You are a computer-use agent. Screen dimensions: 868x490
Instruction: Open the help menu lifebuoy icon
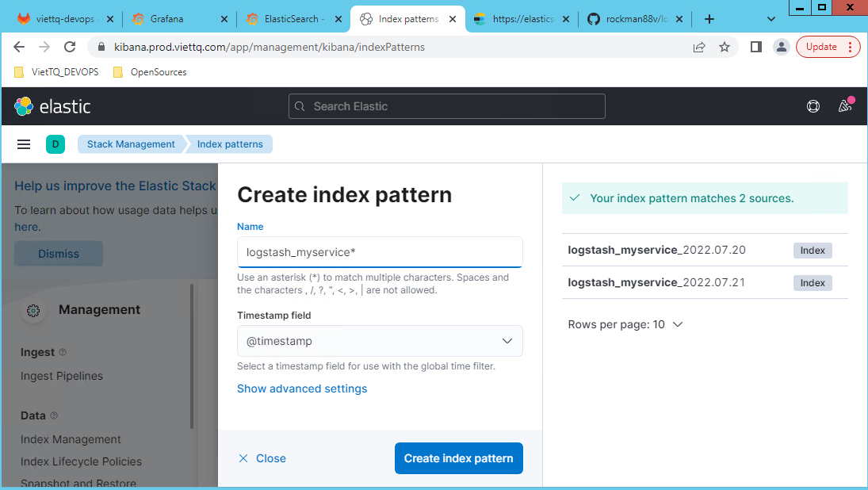(x=813, y=106)
